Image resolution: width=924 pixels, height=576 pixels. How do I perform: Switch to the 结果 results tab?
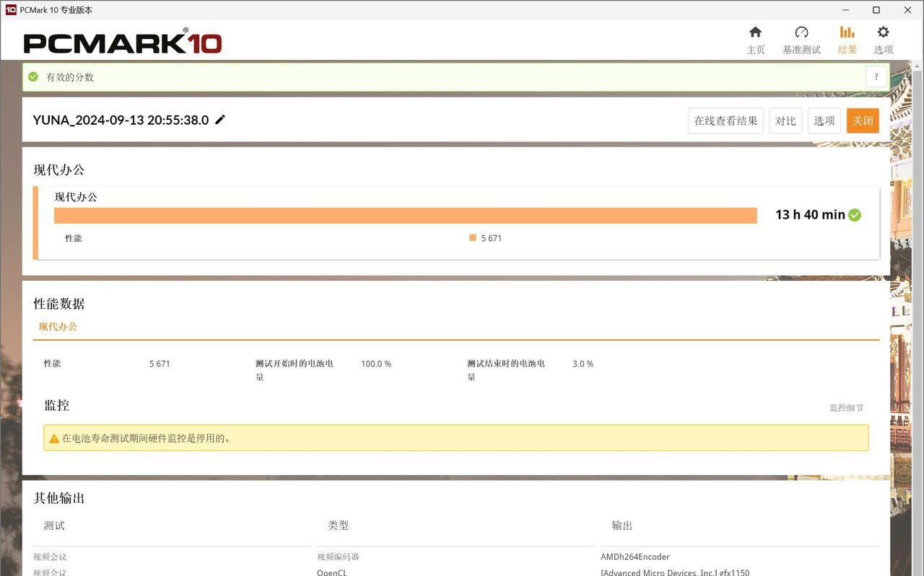(847, 40)
